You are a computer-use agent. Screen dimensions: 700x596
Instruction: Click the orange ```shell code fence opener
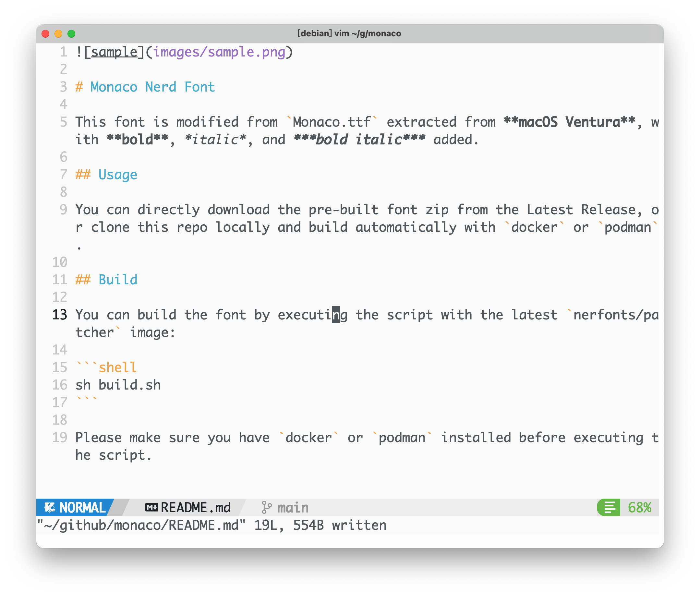tap(106, 367)
